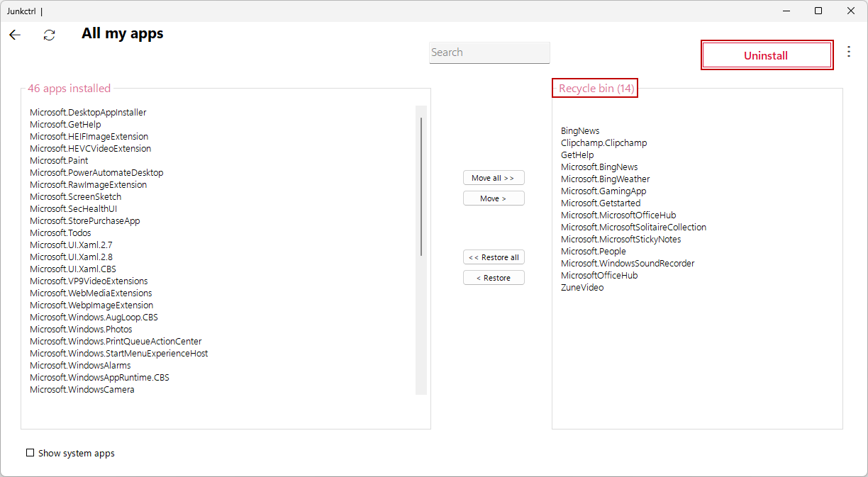The height and width of the screenshot is (477, 868).
Task: Select Microsoft.Getstarted in Recycle bin
Action: (601, 203)
